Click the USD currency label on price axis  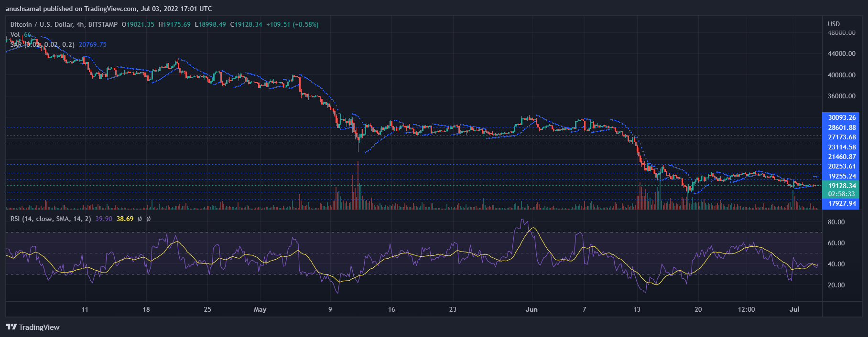pos(834,24)
